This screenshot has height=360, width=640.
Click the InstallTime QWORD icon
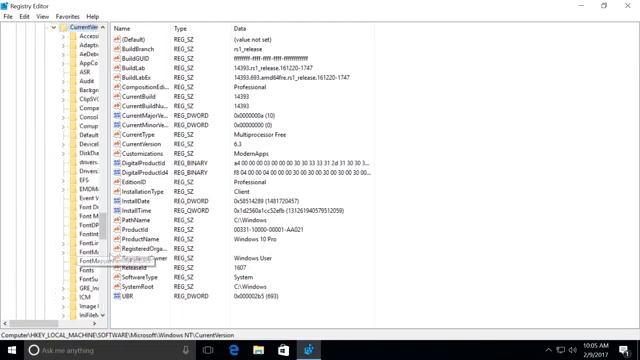click(x=117, y=211)
